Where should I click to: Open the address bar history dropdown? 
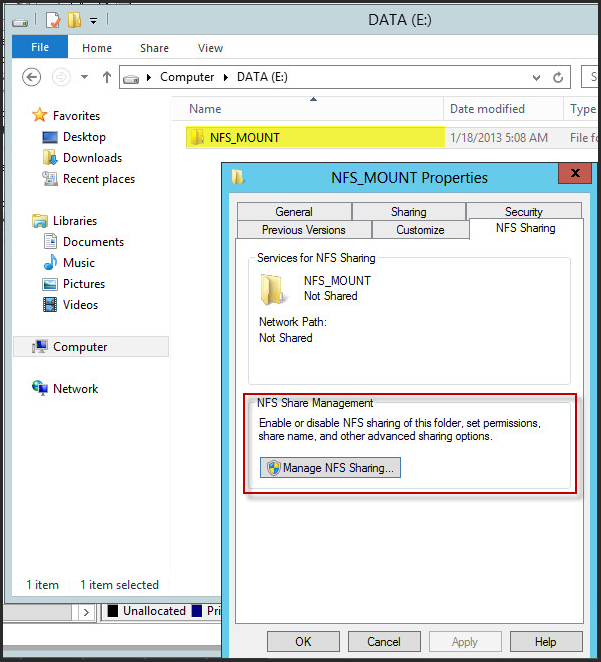(536, 78)
